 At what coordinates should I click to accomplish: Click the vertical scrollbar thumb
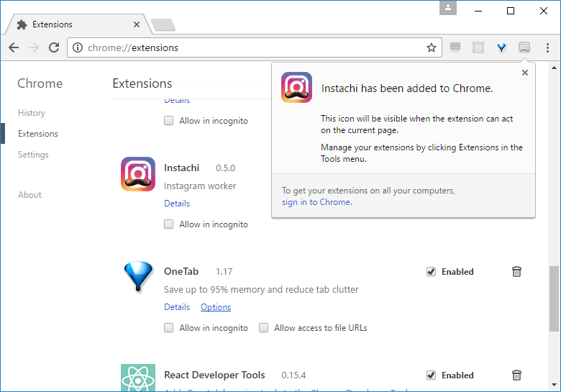(554, 298)
